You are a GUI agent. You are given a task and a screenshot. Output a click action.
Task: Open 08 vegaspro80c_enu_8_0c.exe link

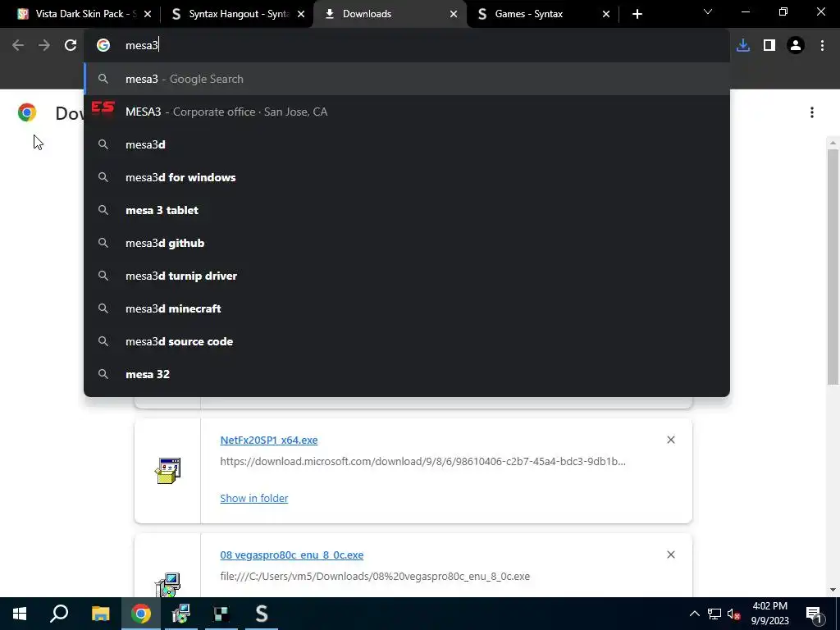[x=291, y=555]
